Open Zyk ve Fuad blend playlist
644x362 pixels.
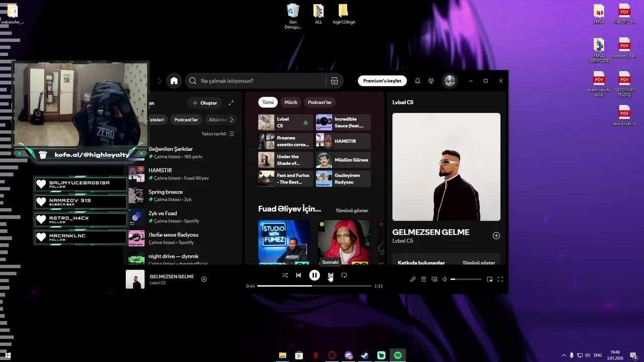pos(183,217)
